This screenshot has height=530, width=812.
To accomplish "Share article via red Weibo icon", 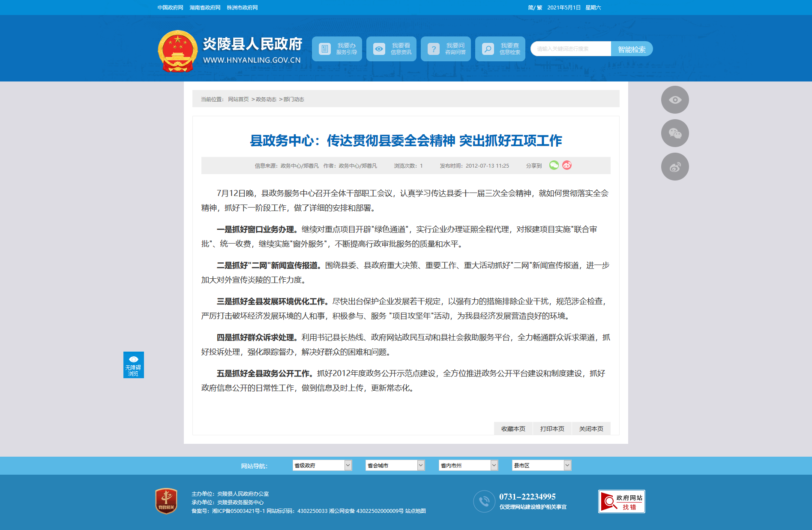I will [567, 165].
